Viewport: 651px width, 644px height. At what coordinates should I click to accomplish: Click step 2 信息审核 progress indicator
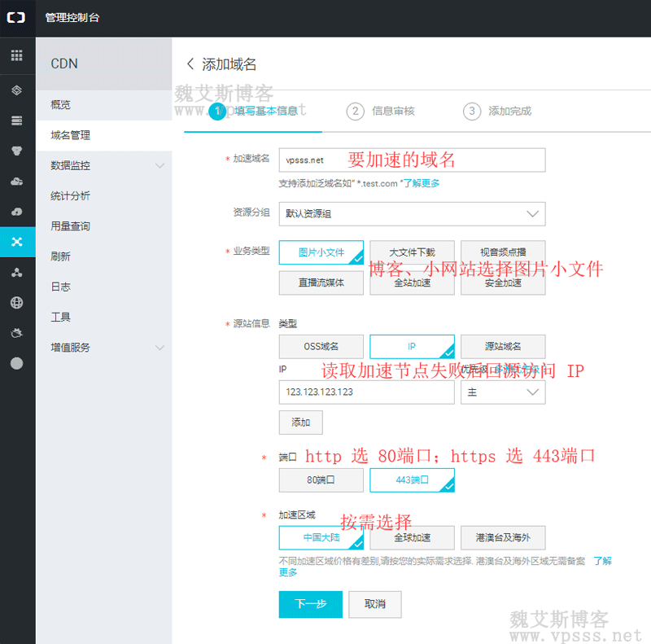382,112
